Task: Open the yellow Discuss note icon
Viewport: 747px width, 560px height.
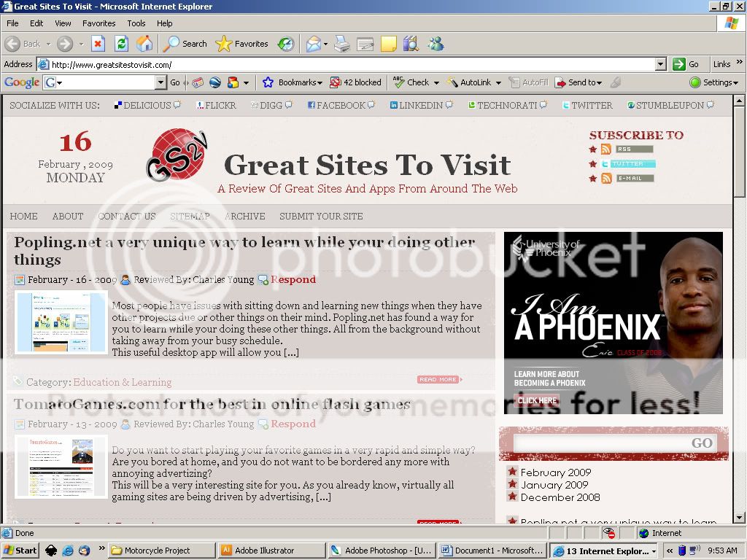Action: coord(388,44)
